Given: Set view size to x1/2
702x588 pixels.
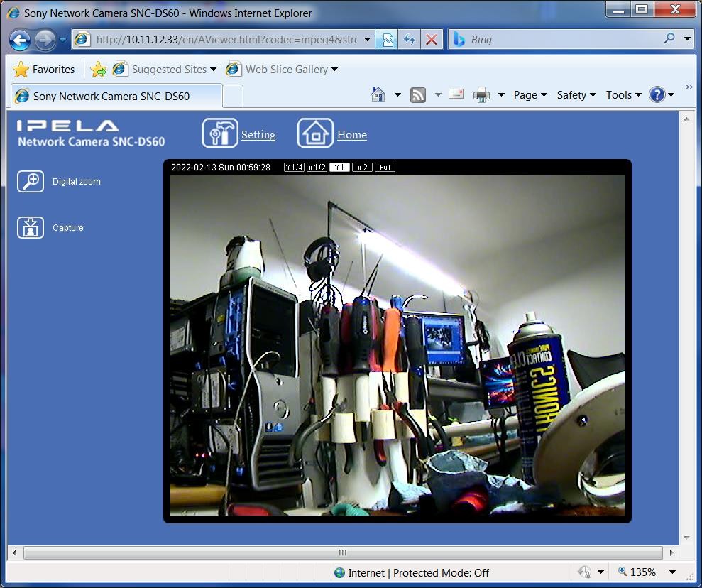Looking at the screenshot, I should tap(317, 168).
